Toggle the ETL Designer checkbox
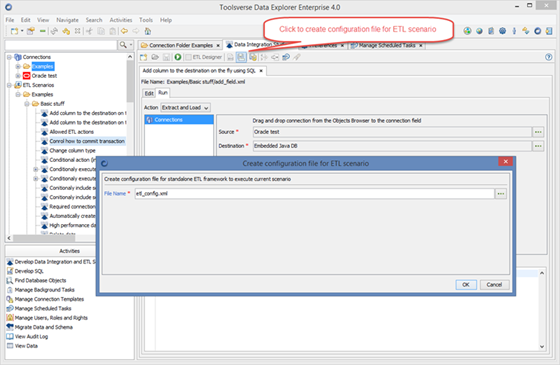Screen dimensions: 560x365 (x=188, y=57)
